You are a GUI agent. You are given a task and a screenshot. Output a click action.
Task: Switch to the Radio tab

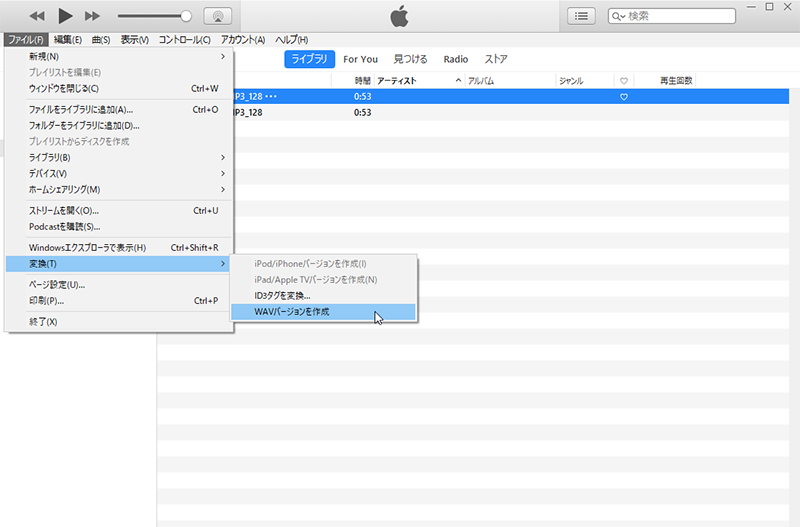point(456,59)
